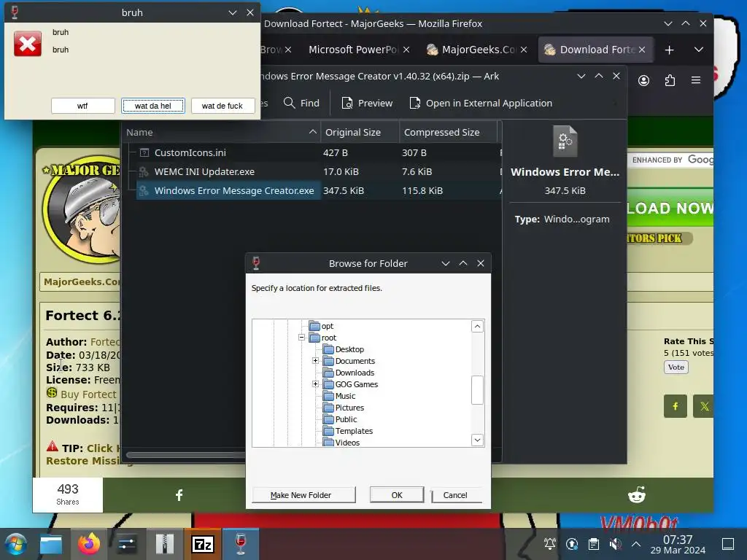Close the Download Fortect Firefox tab
Screen dimensions: 747x560
tap(642, 50)
